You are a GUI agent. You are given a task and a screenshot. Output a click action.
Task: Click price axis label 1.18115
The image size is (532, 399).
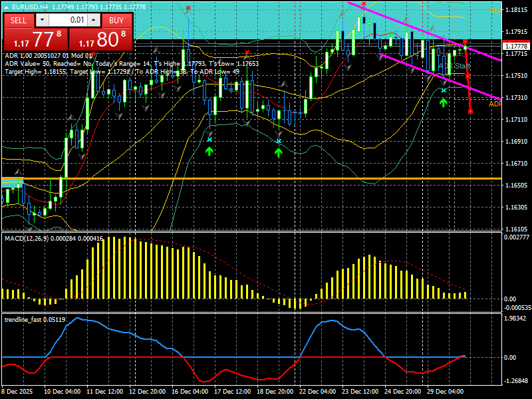coord(517,10)
